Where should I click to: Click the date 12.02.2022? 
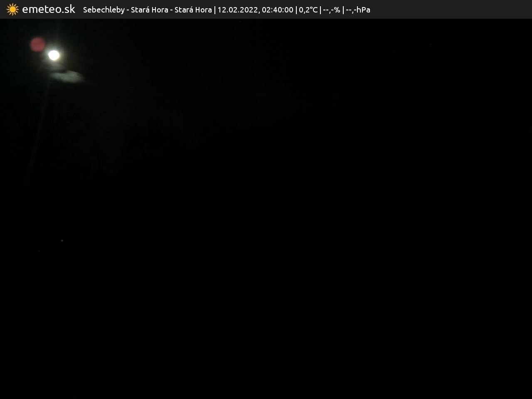[237, 10]
